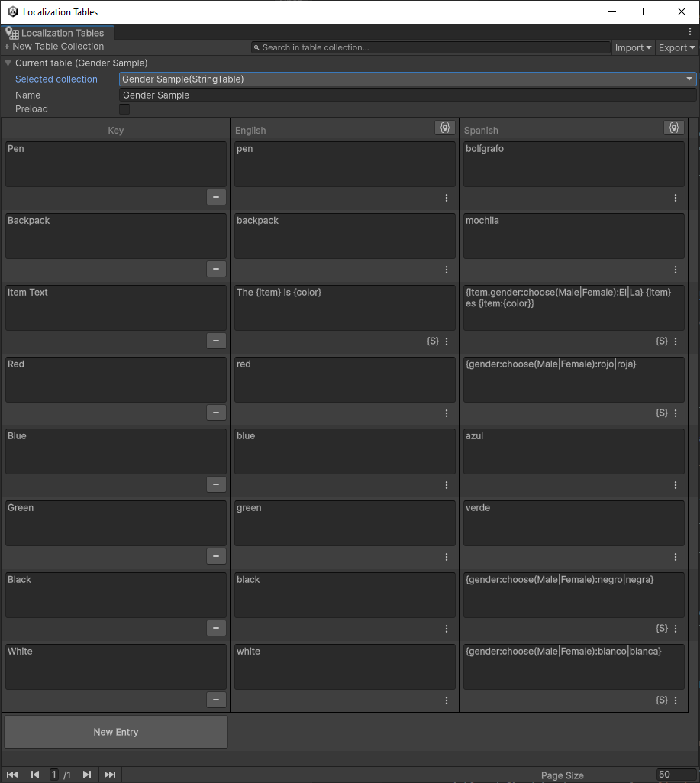Toggle Smart String on White Spanish entry
700x783 pixels.
pos(661,700)
